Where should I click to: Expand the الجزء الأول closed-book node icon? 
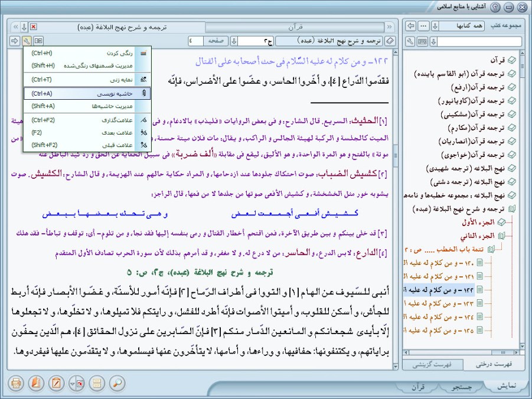(501, 223)
